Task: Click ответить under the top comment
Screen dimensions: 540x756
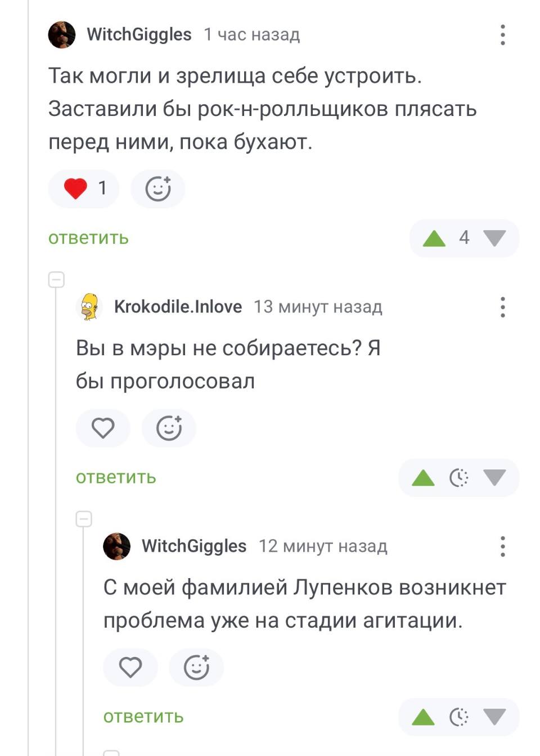Action: coord(89,238)
